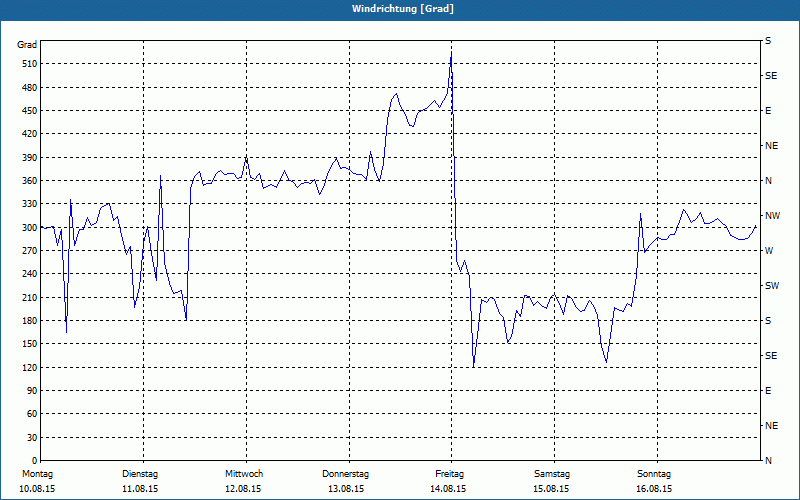Click the 420 degree axis label
Image resolution: width=800 pixels, height=500 pixels.
tap(30, 134)
